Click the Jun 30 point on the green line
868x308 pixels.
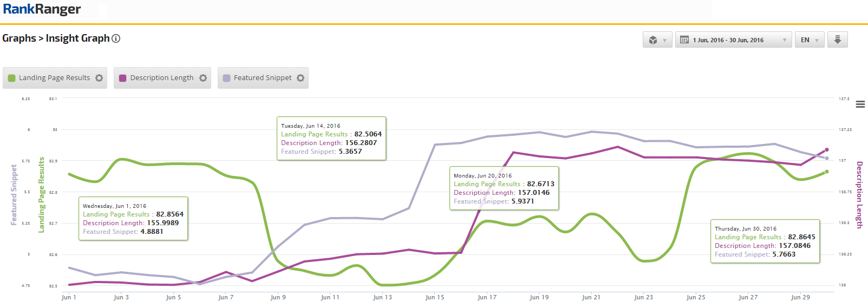(x=827, y=172)
